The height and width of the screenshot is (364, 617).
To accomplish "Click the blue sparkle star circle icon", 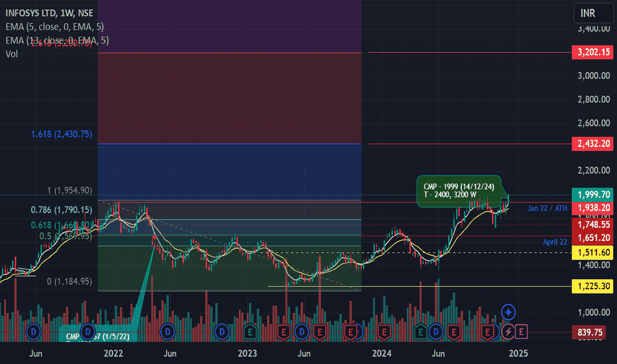I will [508, 312].
